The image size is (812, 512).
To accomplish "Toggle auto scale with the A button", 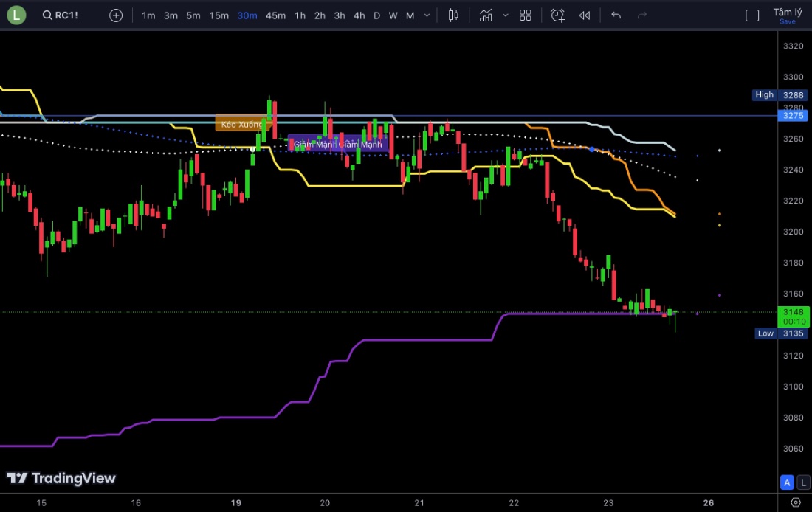I will coord(787,482).
